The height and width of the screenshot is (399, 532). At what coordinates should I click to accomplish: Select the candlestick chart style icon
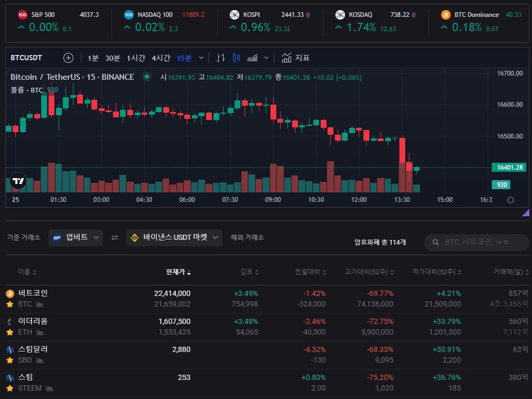(236, 58)
